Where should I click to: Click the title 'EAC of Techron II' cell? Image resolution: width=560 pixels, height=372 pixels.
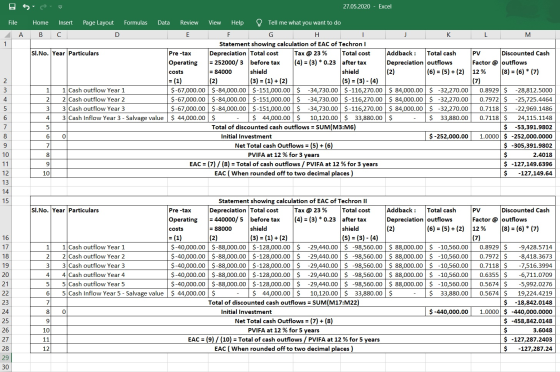click(x=292, y=201)
